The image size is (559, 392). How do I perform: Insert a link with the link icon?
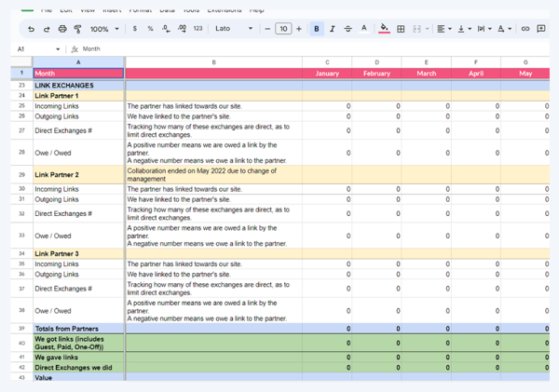pos(525,29)
